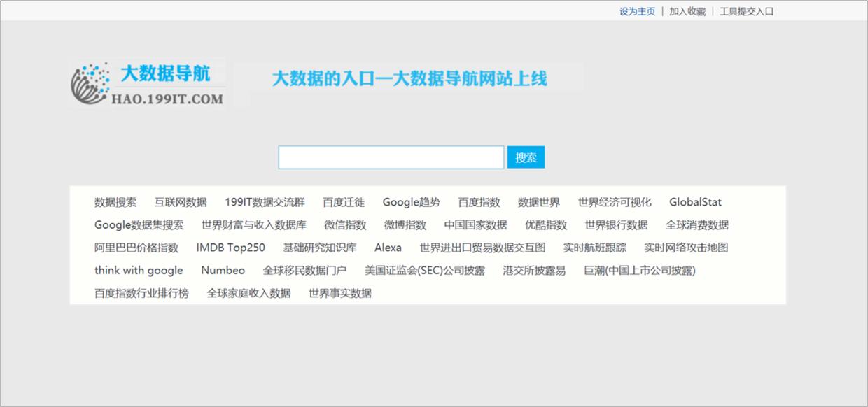Open the 阿里巴巴价格指数 link
Image resolution: width=868 pixels, height=407 pixels.
coord(136,248)
